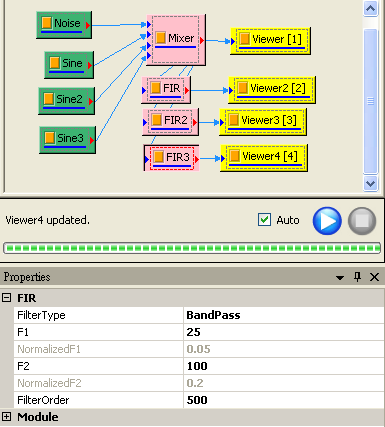Open the Viewer [1] module
385x427 pixels.
click(270, 41)
